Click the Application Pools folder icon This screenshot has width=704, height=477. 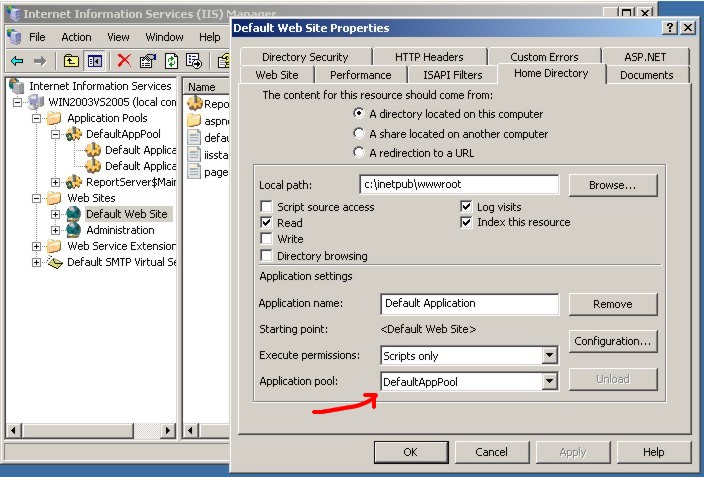[54, 118]
